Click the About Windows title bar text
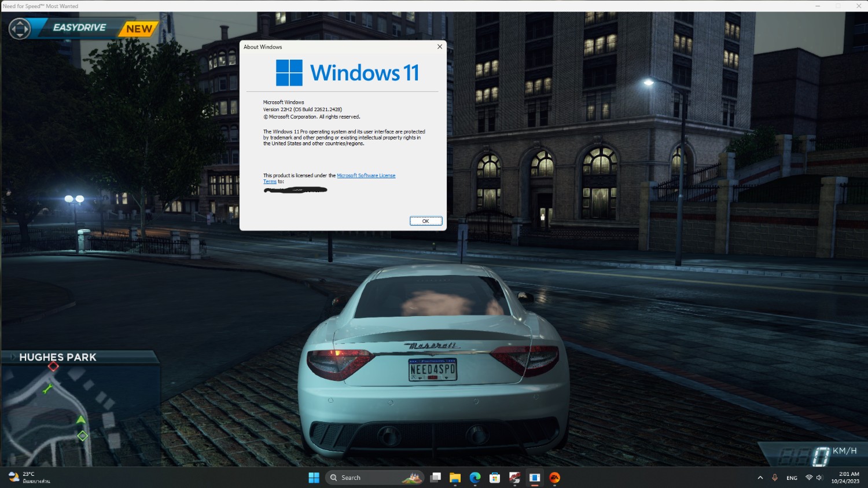The width and height of the screenshot is (868, 488). 263,47
